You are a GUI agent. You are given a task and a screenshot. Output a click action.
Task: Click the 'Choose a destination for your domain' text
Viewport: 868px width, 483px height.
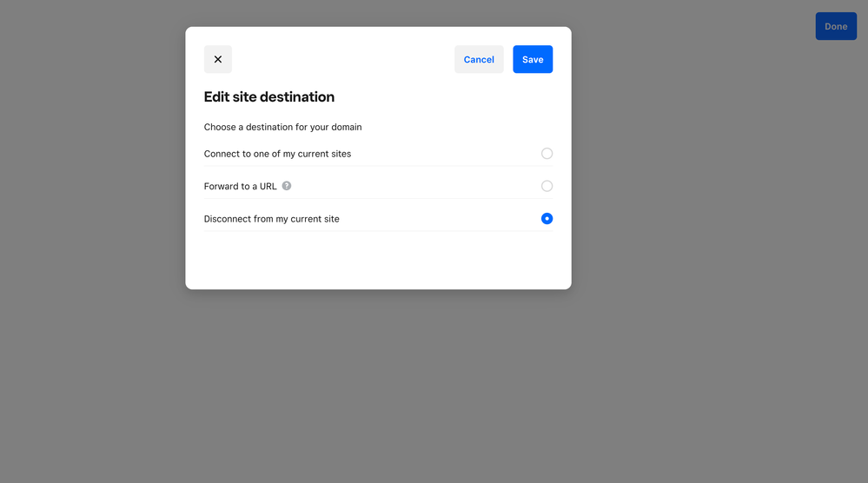(282, 127)
